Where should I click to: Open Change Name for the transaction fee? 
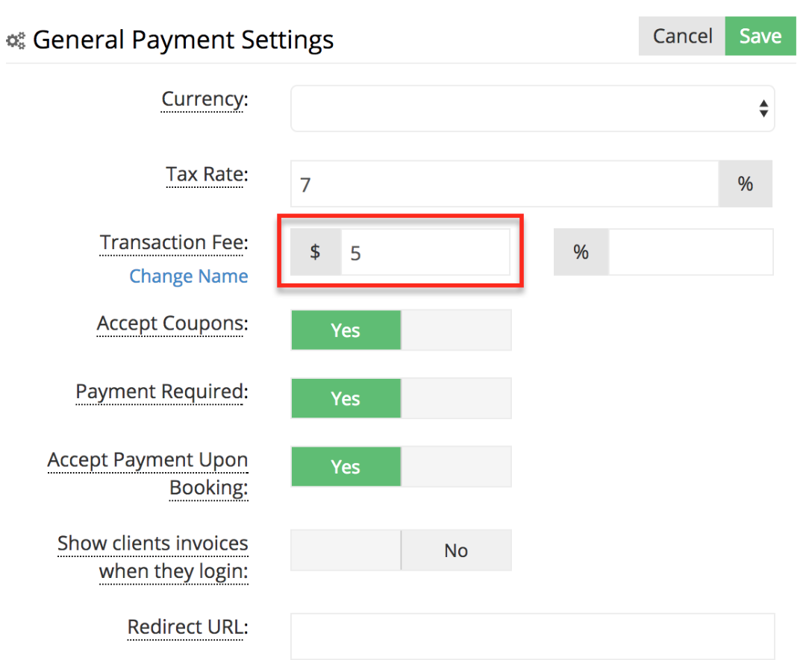(188, 276)
